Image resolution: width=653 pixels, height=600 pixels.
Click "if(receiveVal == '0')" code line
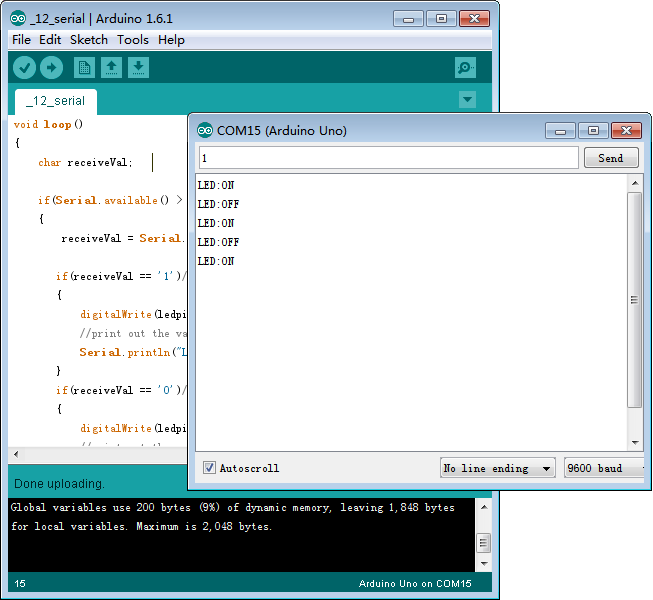pos(121,390)
